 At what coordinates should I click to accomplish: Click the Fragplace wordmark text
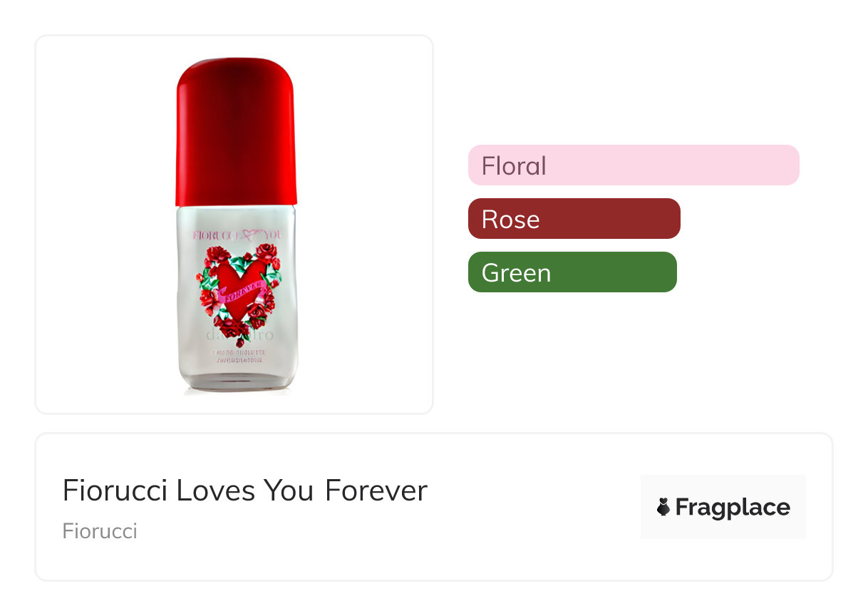[x=733, y=508]
